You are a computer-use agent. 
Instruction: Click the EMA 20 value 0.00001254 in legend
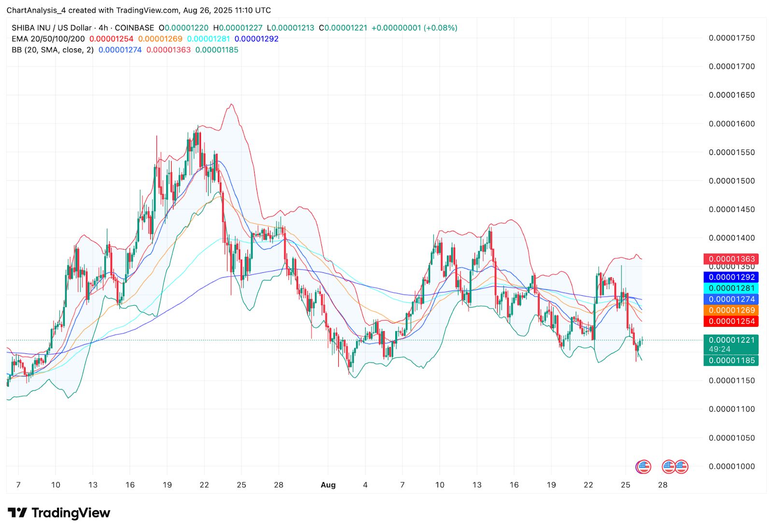click(x=111, y=39)
